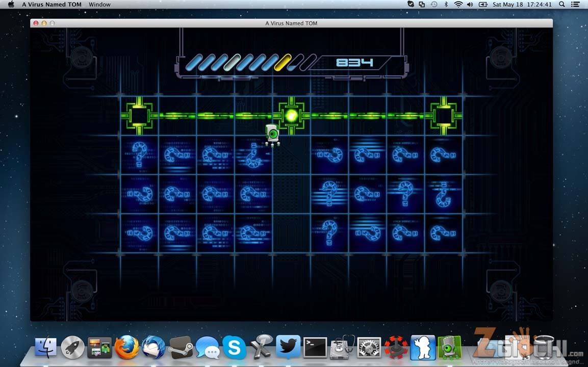Click A Virus Named TOM dock icon
588x367 pixels.
pyautogui.click(x=449, y=348)
